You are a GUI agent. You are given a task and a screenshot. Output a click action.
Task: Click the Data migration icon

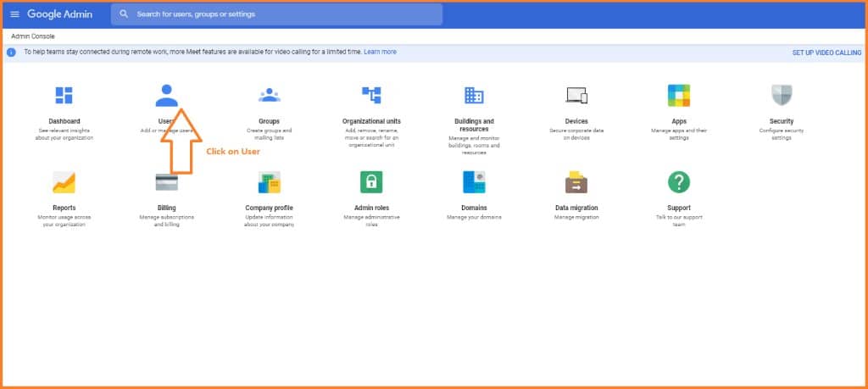point(576,182)
